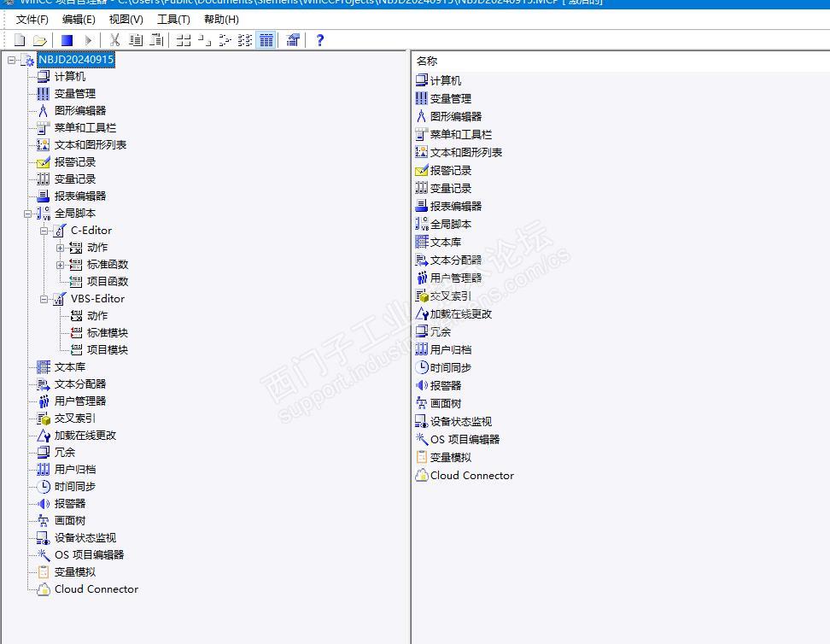Select 画面树 in the left tree

pos(70,521)
